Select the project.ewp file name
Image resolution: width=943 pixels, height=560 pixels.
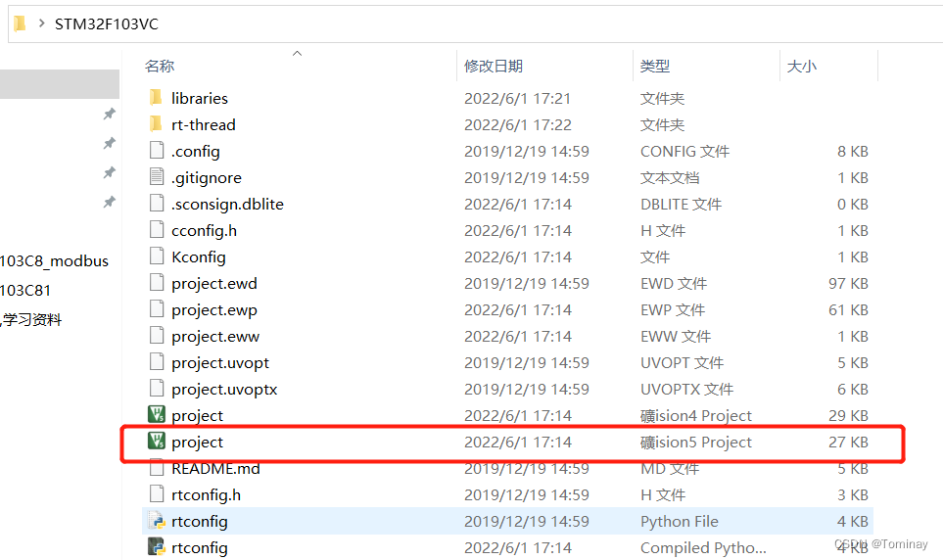214,309
